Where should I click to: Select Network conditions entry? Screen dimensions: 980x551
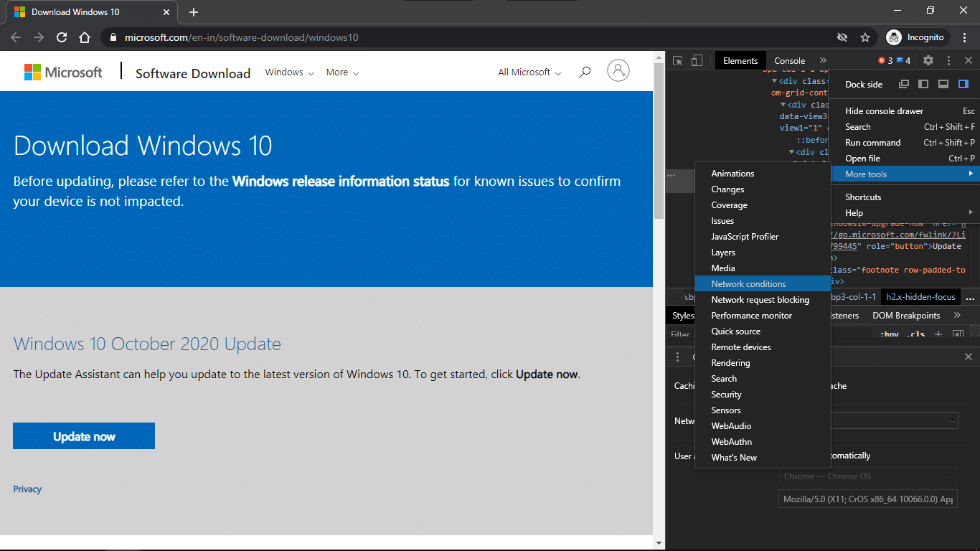(x=763, y=284)
